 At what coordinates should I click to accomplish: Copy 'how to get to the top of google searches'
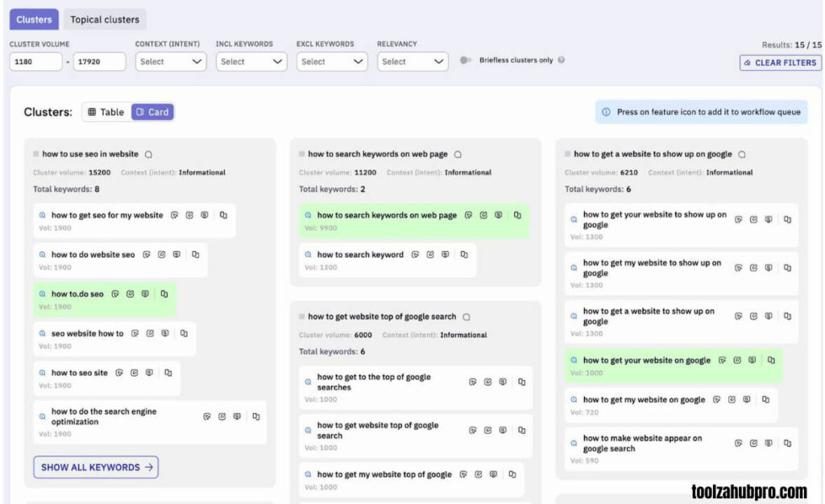(x=522, y=382)
